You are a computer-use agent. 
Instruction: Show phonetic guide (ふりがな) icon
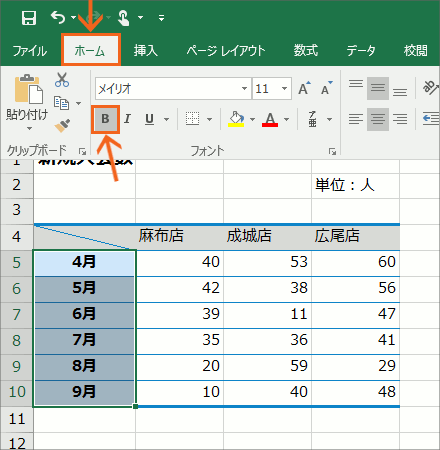pos(312,119)
